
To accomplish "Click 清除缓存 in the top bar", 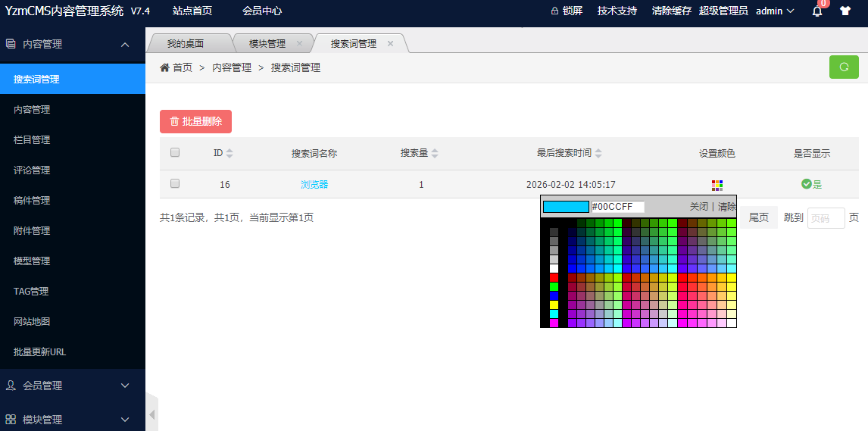I will click(672, 11).
